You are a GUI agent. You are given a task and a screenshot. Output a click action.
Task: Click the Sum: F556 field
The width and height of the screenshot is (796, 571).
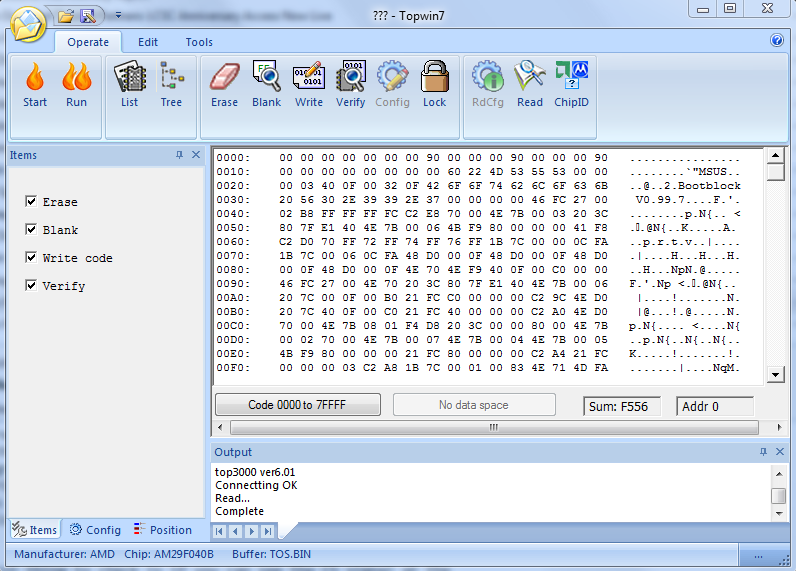pos(622,406)
